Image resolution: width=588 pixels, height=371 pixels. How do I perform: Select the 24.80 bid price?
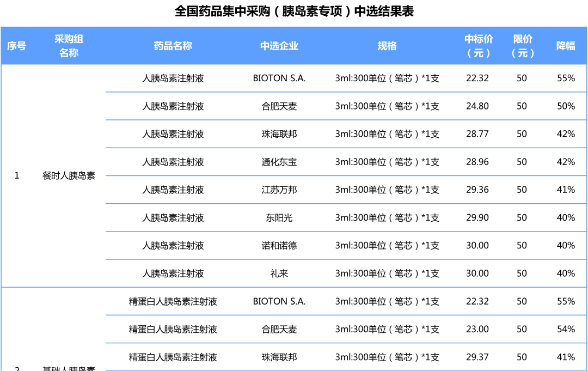[477, 106]
